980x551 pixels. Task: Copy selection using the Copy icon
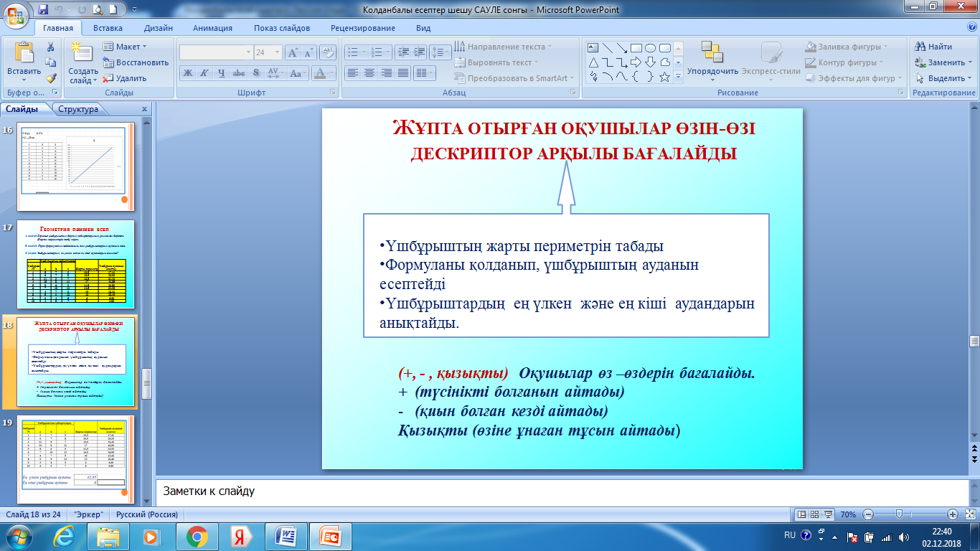tap(51, 62)
